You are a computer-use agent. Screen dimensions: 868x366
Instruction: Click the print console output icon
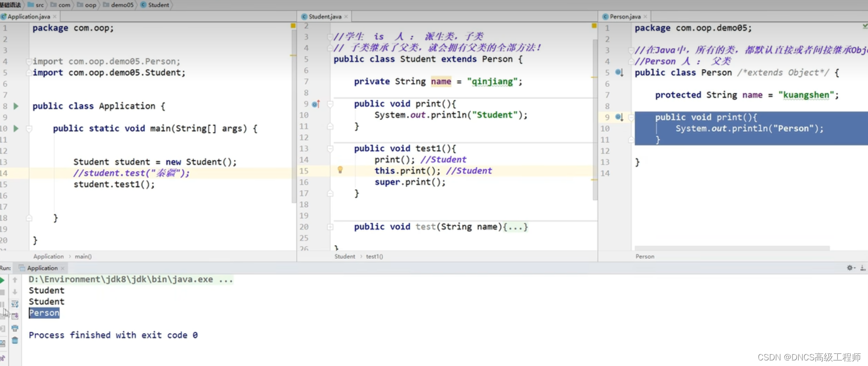[15, 328]
